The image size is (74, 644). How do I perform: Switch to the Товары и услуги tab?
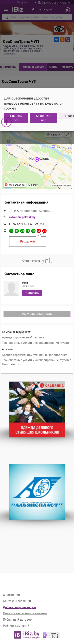(33, 67)
